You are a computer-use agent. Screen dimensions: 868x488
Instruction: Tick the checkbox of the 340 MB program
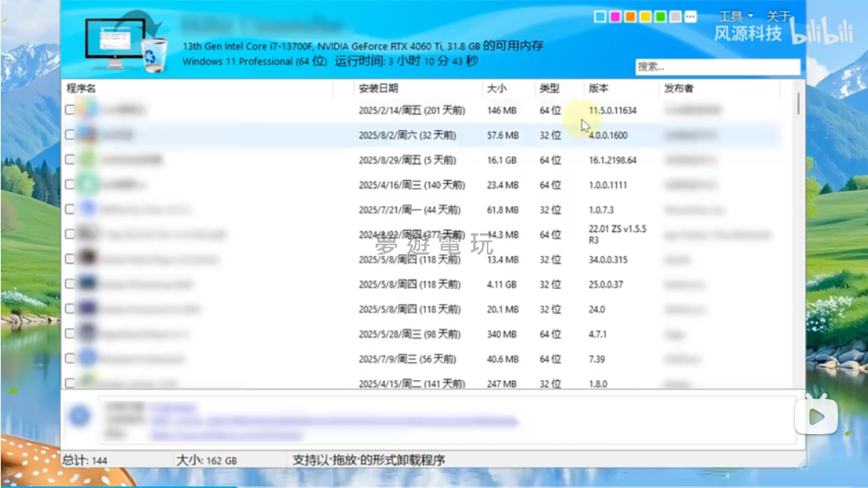click(70, 333)
